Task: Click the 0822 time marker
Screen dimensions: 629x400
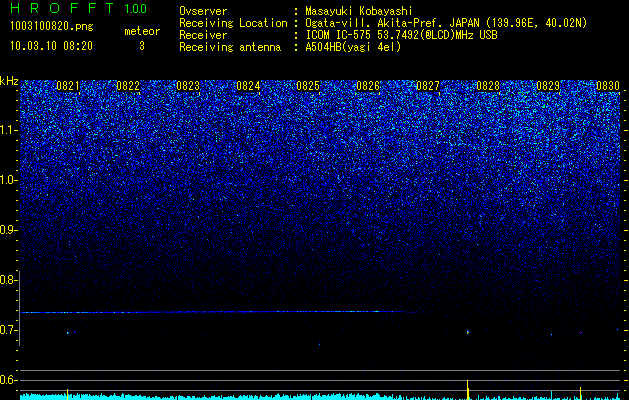Action: point(128,86)
